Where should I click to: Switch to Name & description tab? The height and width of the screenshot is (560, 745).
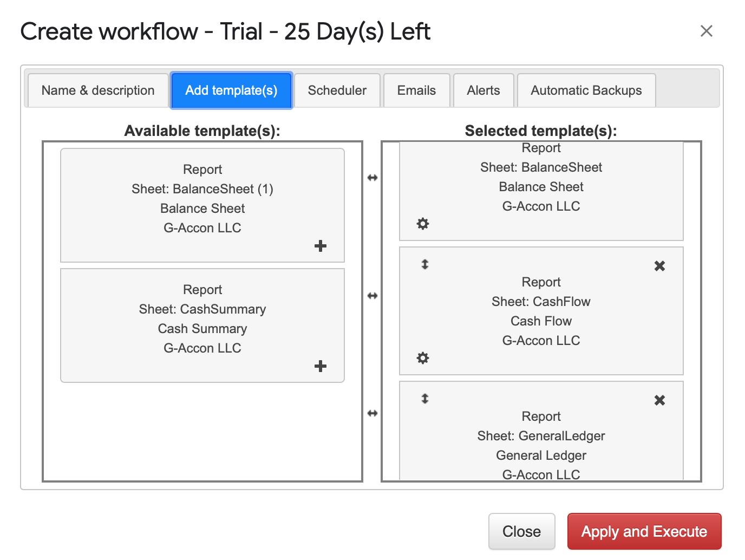click(x=98, y=90)
